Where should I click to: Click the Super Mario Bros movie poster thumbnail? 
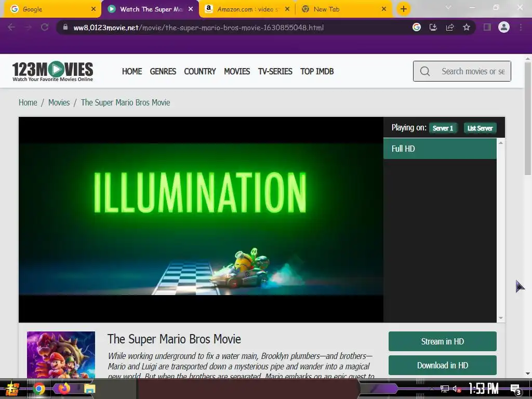pos(61,355)
